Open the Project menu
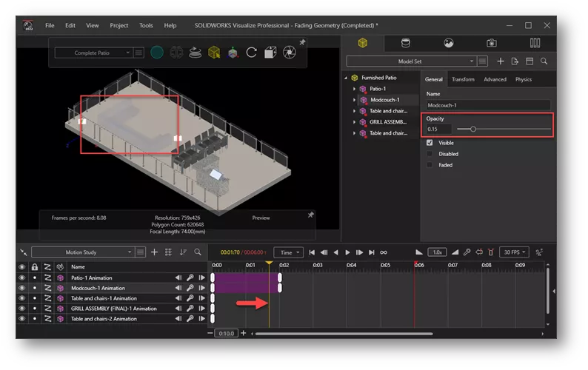Image resolution: width=588 pixels, height=370 pixels. 119,25
